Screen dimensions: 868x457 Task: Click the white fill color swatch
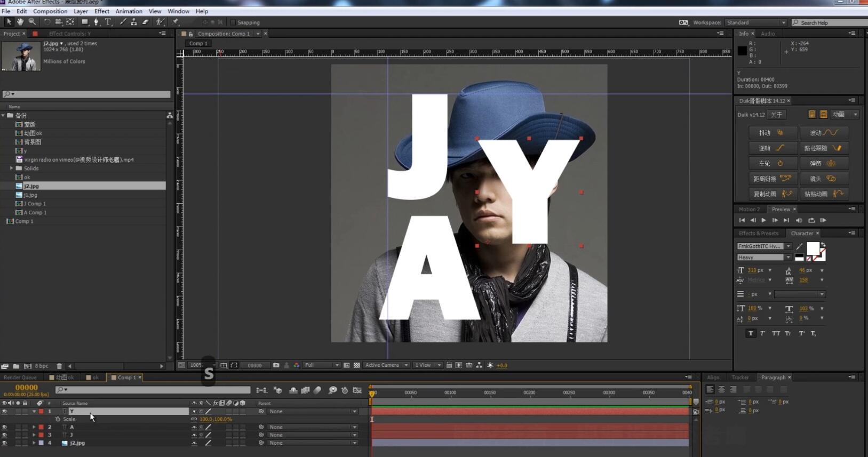[x=813, y=248]
